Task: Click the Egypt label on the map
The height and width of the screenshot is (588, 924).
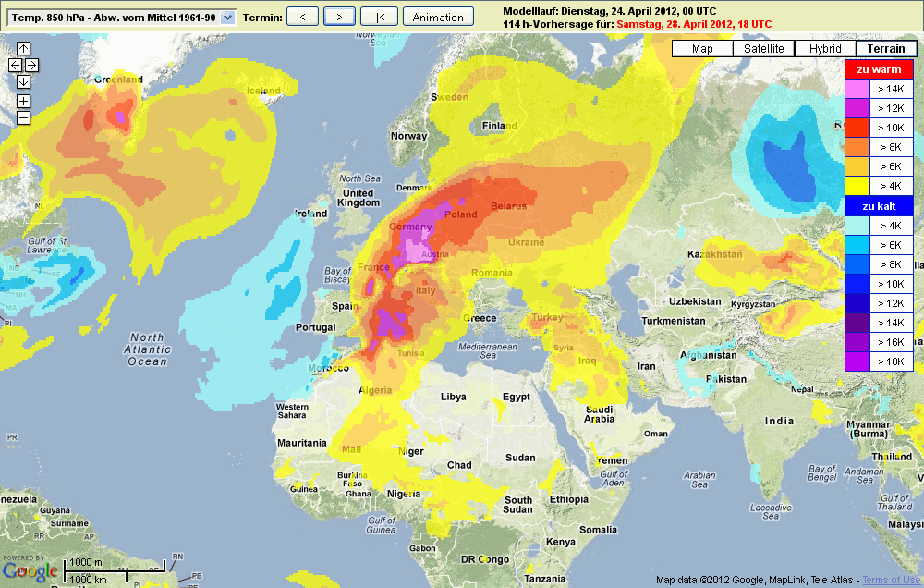Action: pyautogui.click(x=517, y=397)
